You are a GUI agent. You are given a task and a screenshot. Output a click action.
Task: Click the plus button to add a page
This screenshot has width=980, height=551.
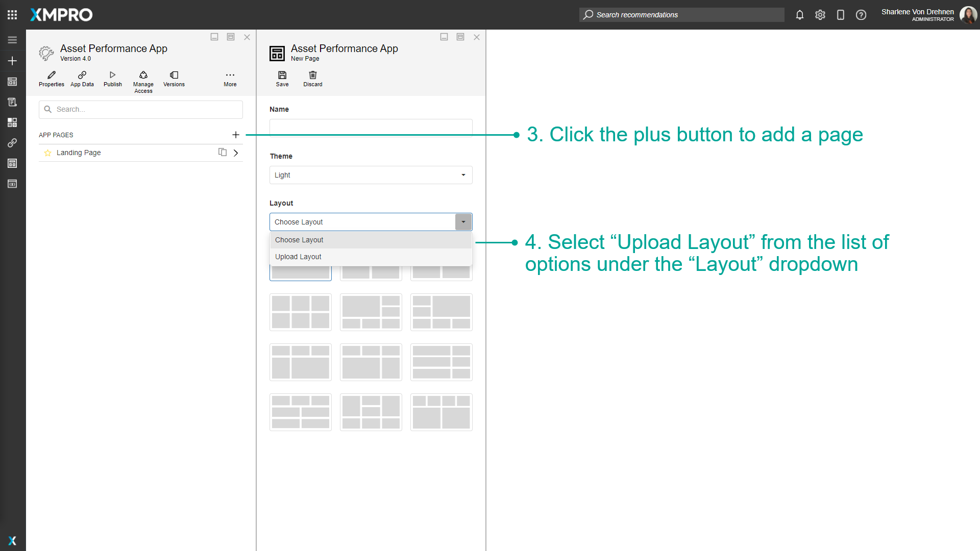[x=236, y=135]
